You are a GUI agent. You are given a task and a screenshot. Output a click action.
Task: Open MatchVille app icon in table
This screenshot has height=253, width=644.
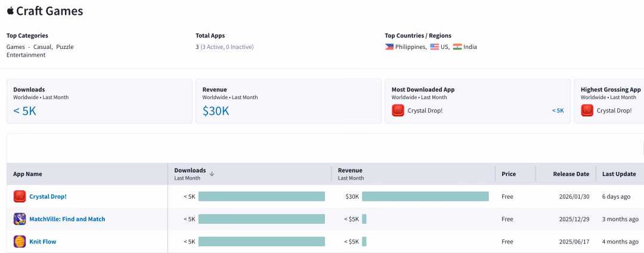point(20,219)
